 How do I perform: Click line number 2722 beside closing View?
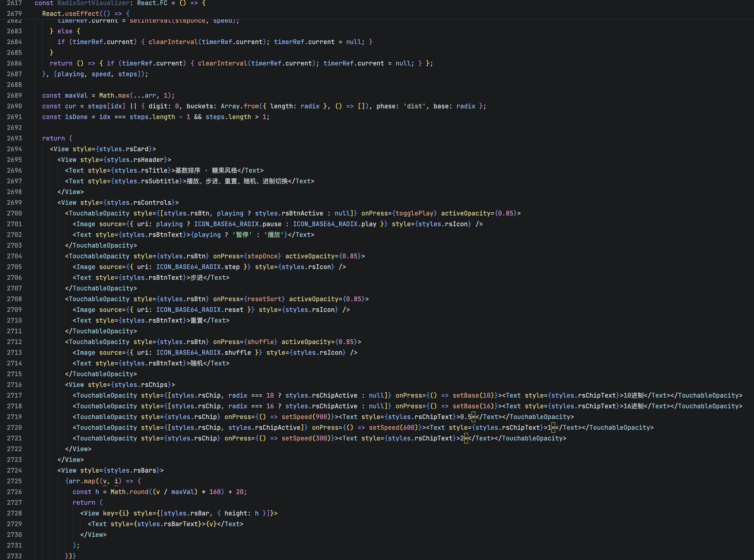pos(14,449)
